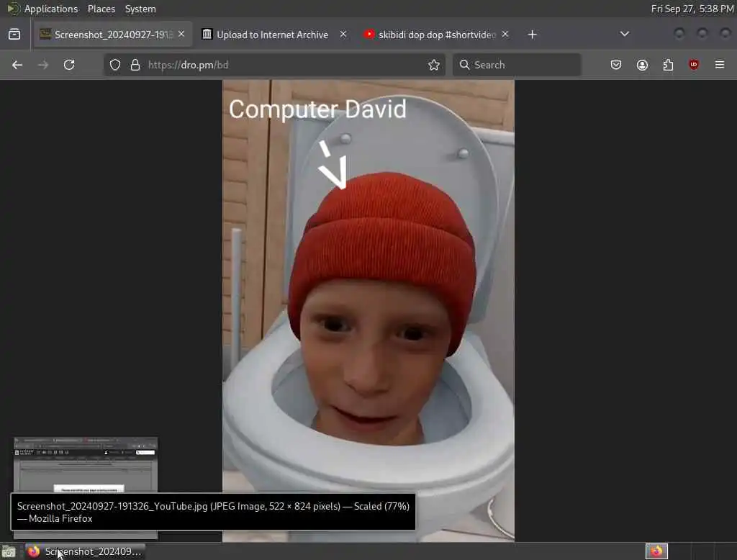Click the Search input field
Viewport: 737px width, 560px height.
(x=517, y=65)
